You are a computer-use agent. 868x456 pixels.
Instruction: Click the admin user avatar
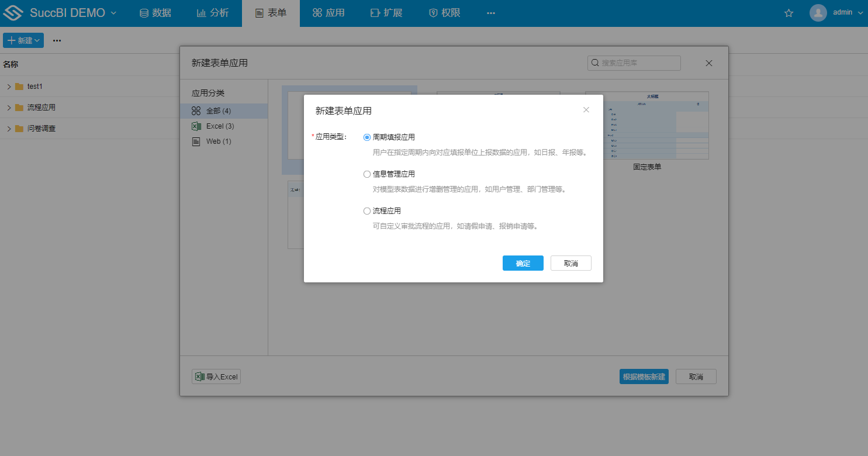[818, 13]
